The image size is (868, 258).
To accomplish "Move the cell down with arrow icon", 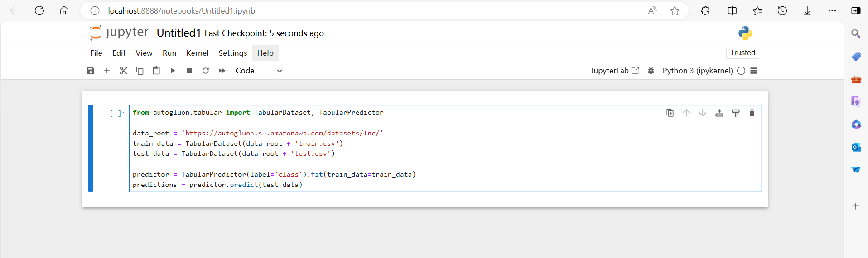I will (703, 113).
